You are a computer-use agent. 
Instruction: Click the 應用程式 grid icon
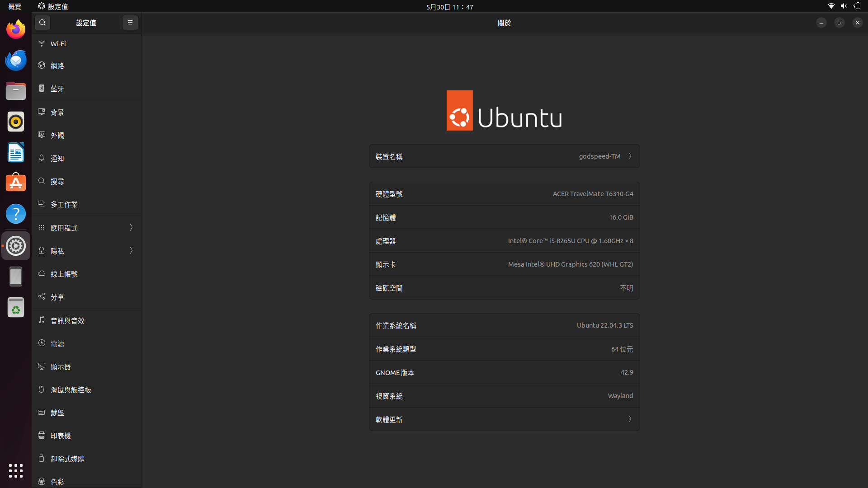[x=42, y=227]
